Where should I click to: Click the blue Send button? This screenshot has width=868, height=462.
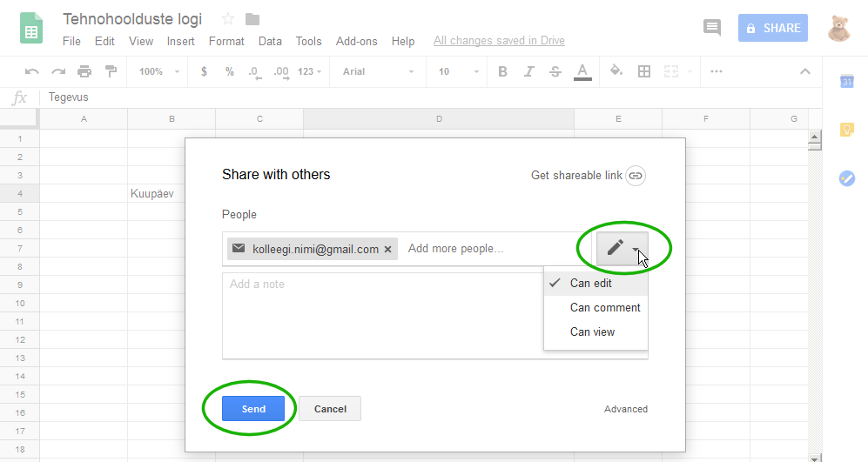coord(253,409)
